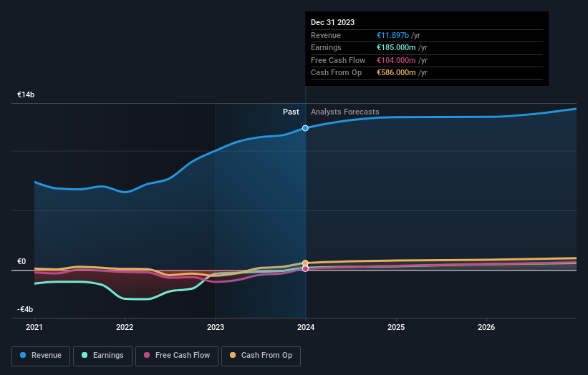Click the Earnings row label in tooltip
The height and width of the screenshot is (375, 588).
coord(326,47)
